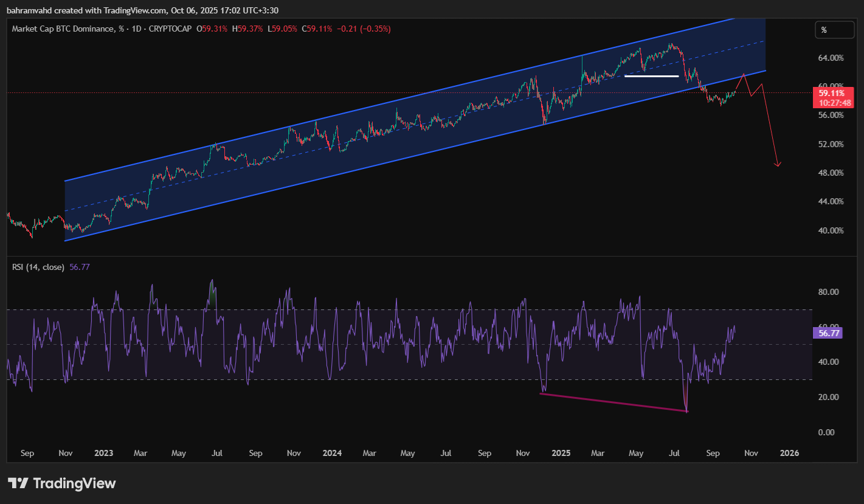Image resolution: width=864 pixels, height=504 pixels.
Task: Click the 64.00% price axis level
Action: point(831,58)
